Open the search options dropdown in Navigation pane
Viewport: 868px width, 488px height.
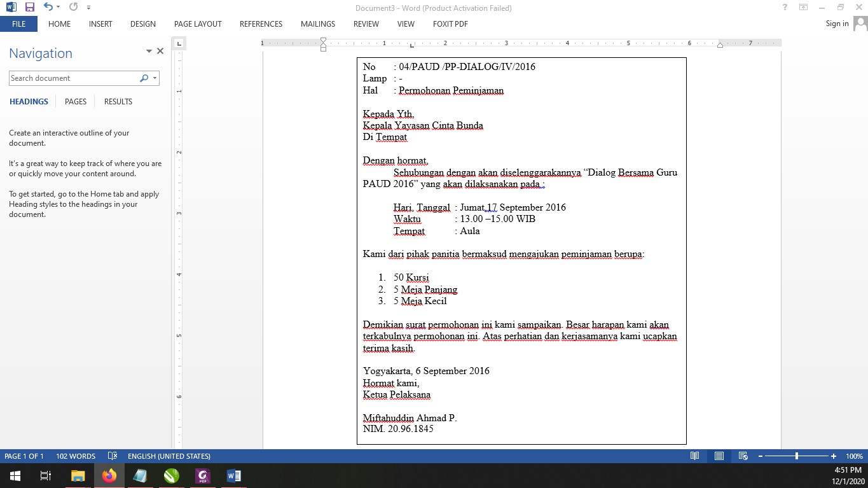pos(153,78)
